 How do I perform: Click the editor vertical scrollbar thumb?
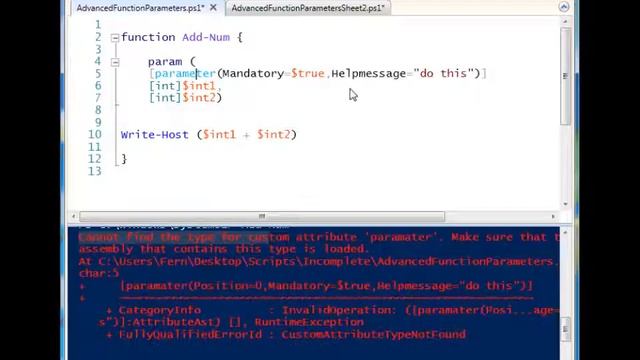click(565, 76)
